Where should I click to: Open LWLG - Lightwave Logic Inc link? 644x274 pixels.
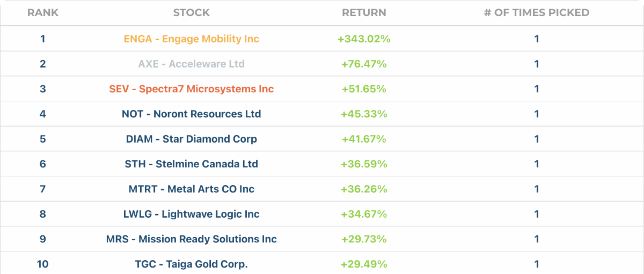coord(192,214)
